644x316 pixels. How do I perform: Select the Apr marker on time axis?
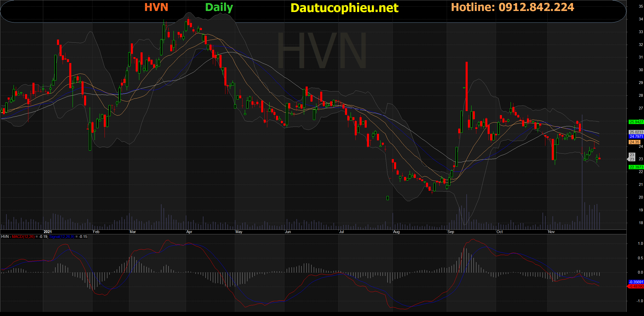click(x=189, y=232)
